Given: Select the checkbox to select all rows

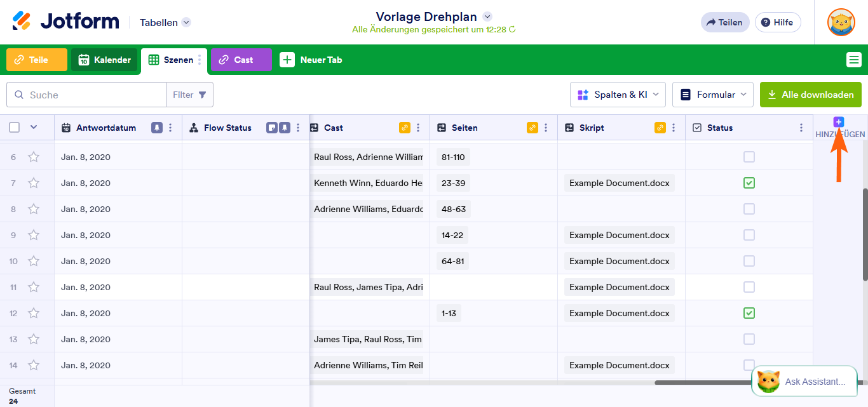Looking at the screenshot, I should 14,127.
